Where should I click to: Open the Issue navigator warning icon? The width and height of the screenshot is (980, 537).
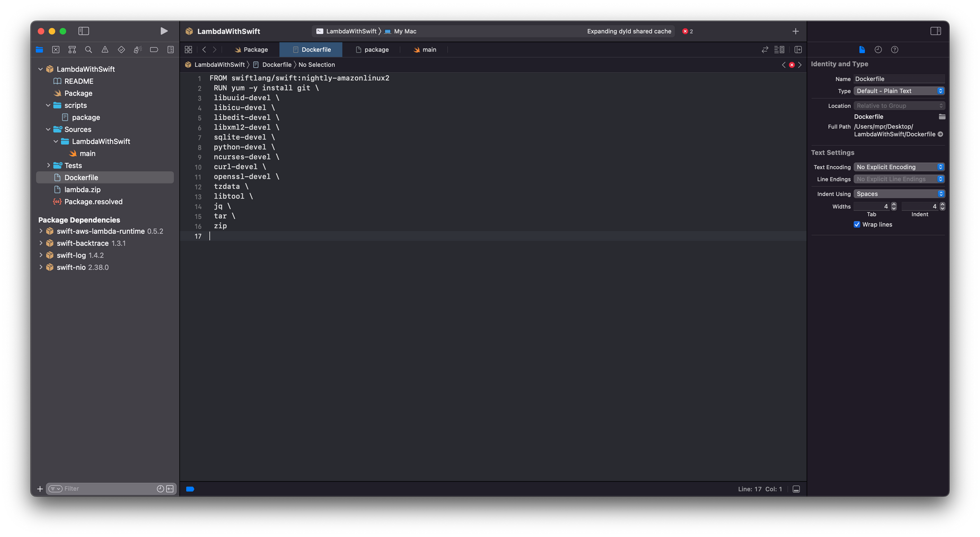pos(105,50)
